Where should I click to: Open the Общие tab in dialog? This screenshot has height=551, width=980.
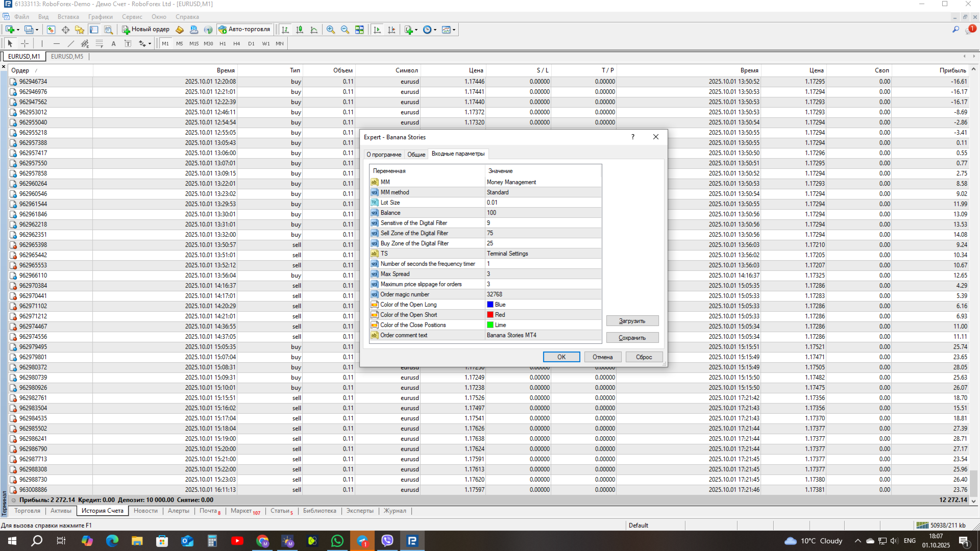click(416, 154)
